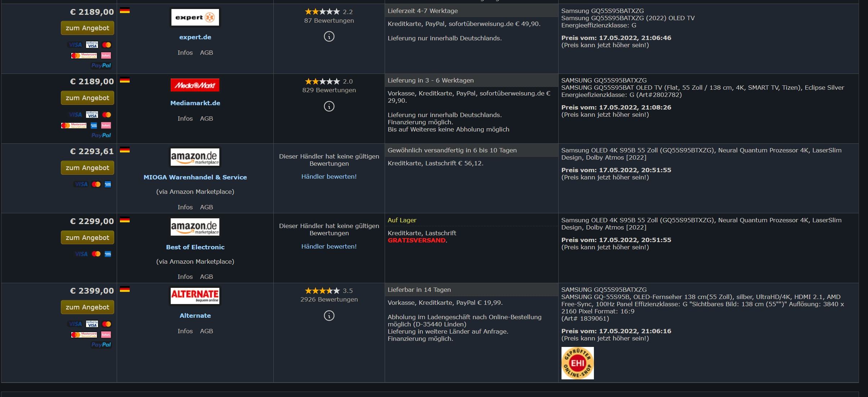868x397 pixels.
Task: Click the expert logo image
Action: (195, 17)
